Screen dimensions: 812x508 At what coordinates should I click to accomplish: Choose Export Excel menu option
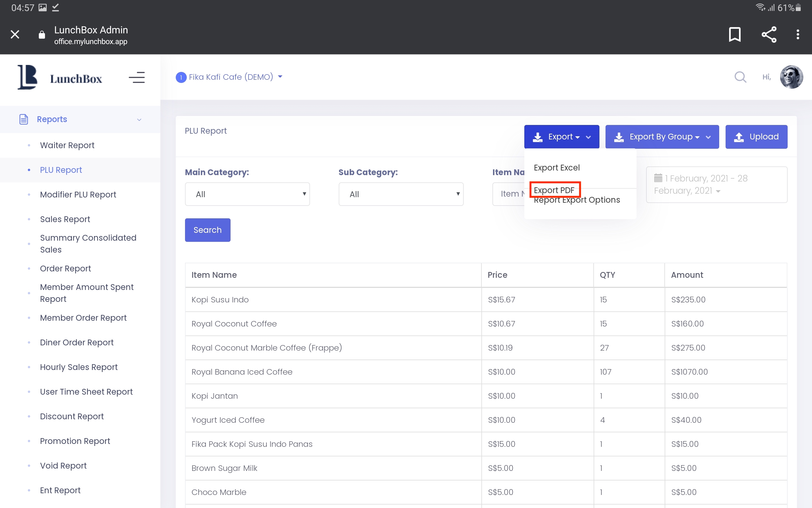coord(557,168)
